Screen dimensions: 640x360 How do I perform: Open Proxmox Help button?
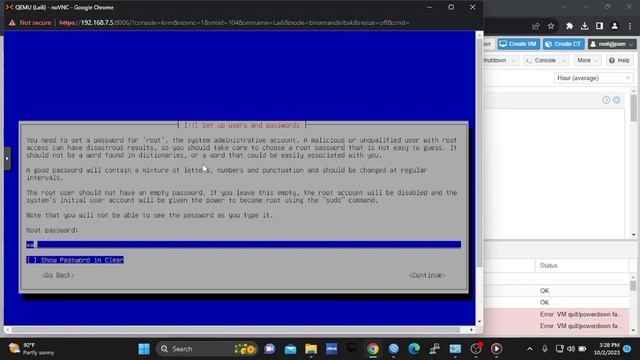click(x=619, y=60)
